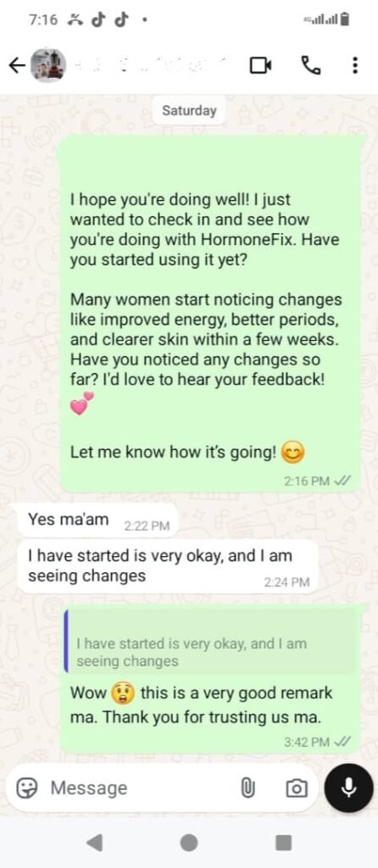Tap the 'Yes ma'am' message

97,520
